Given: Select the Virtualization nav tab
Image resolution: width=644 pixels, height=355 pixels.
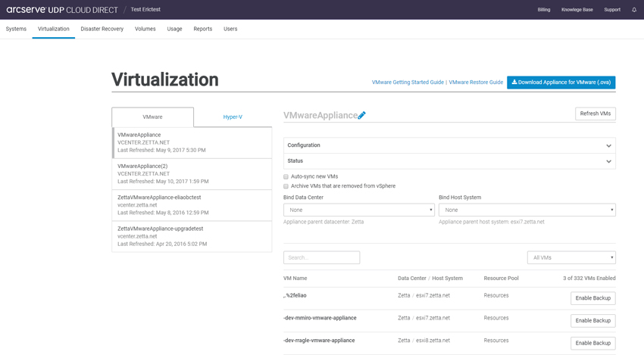Looking at the screenshot, I should click(53, 29).
